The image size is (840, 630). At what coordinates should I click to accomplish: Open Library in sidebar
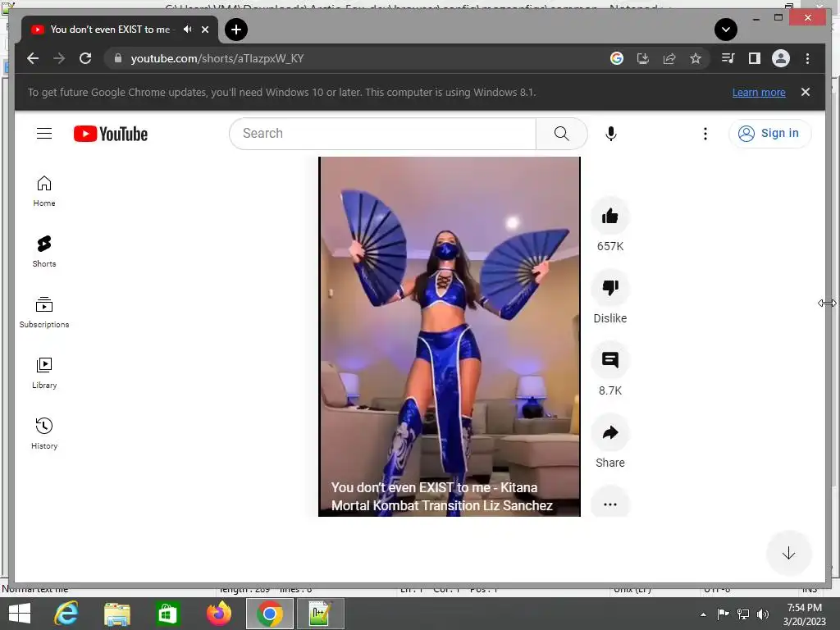[44, 373]
